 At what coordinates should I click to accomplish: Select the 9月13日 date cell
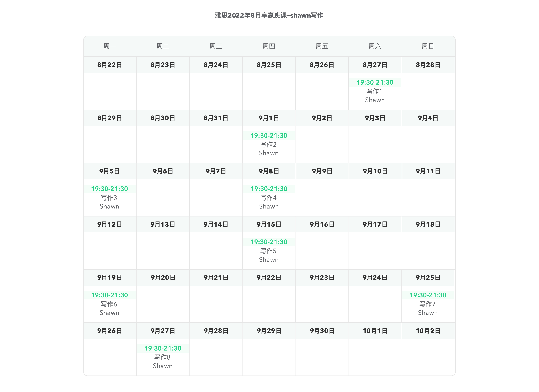pos(163,224)
